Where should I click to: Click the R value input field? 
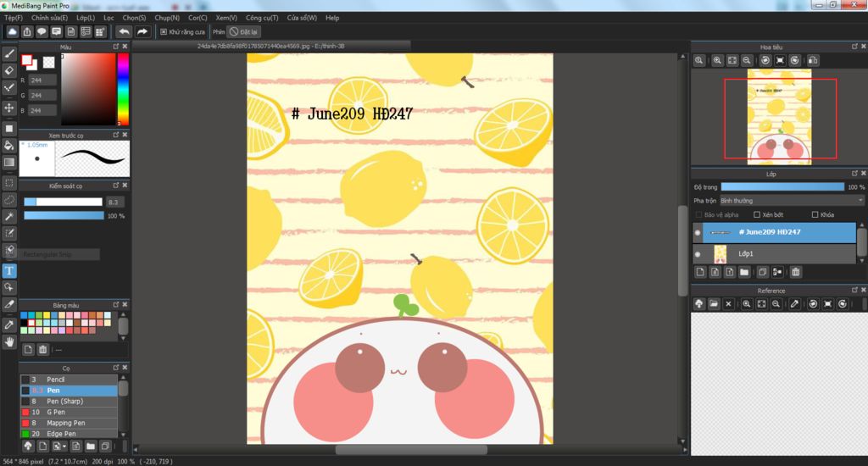click(42, 80)
